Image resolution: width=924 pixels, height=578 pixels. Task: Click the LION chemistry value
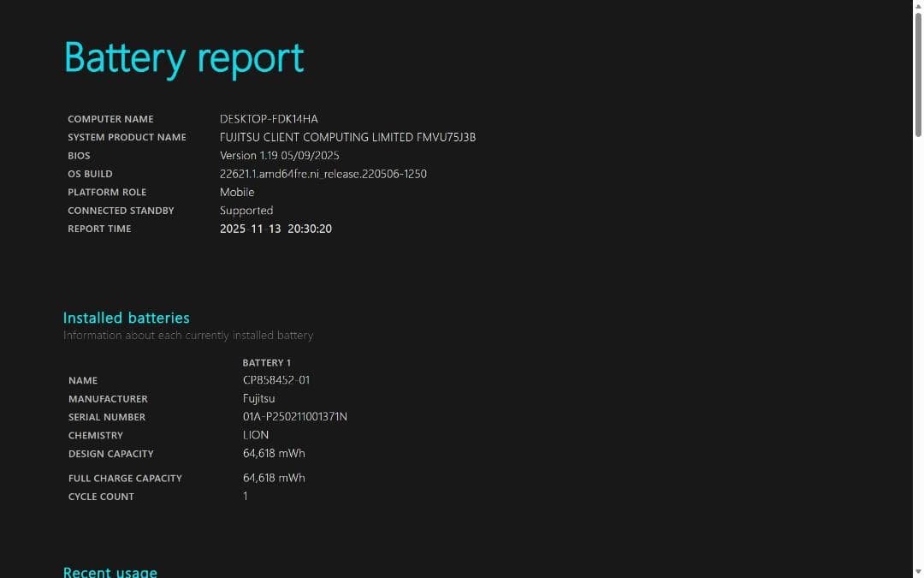pyautogui.click(x=255, y=435)
